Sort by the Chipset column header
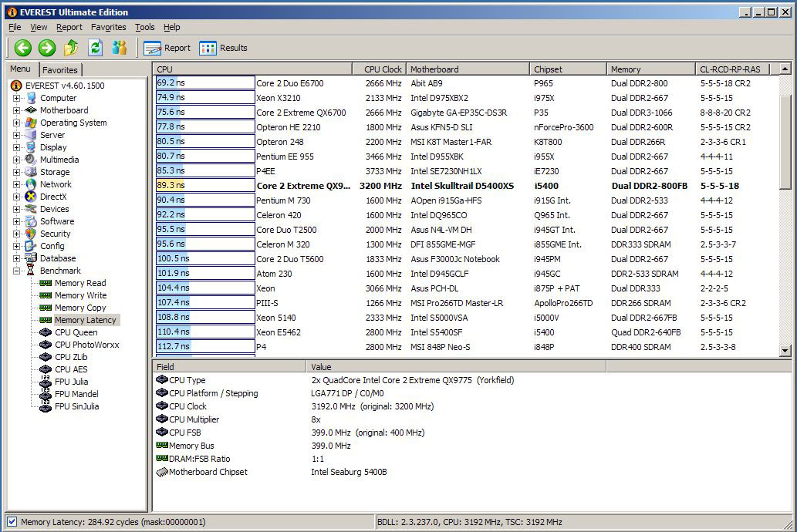Screen dimensions: 797x532 (568, 69)
